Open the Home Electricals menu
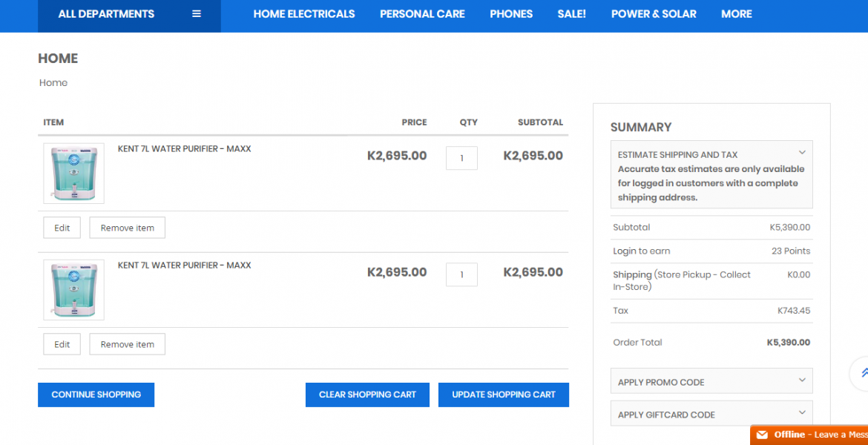The image size is (868, 445). [304, 14]
